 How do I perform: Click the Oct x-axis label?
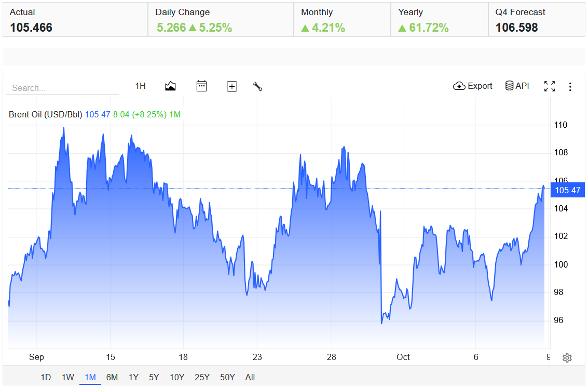click(x=403, y=357)
